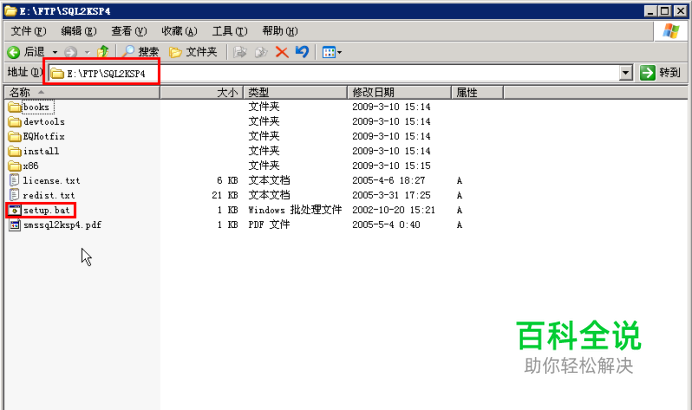Open the Back history dropdown arrow

[55, 53]
